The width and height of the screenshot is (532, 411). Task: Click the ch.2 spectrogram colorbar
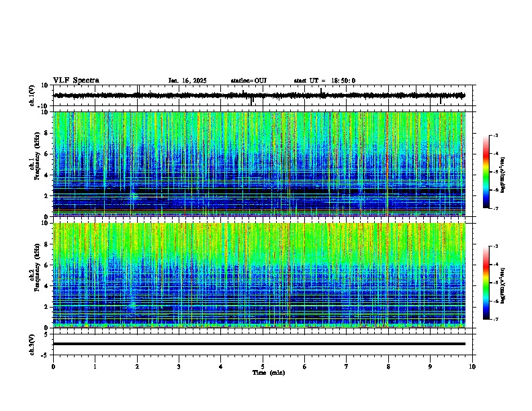point(486,283)
